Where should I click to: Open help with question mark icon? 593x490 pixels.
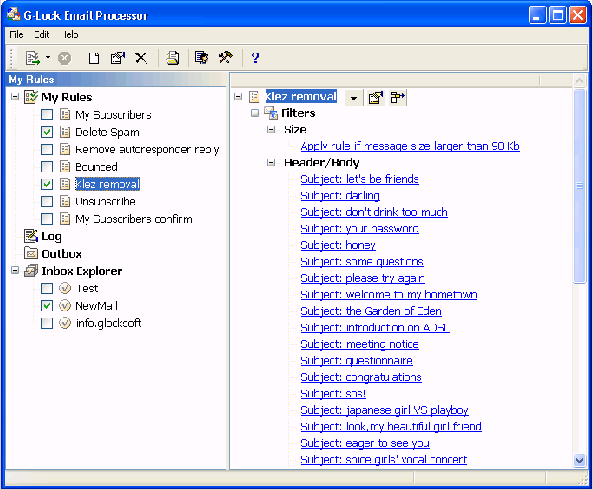(x=255, y=58)
